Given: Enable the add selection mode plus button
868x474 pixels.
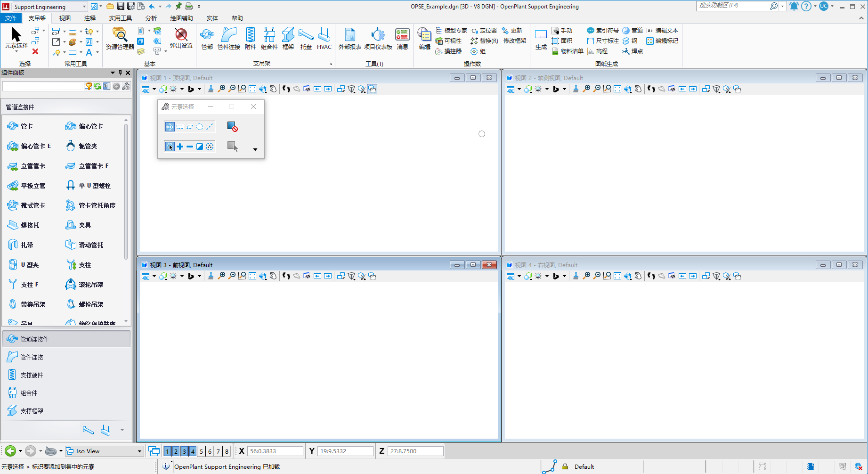Looking at the screenshot, I should (x=180, y=147).
